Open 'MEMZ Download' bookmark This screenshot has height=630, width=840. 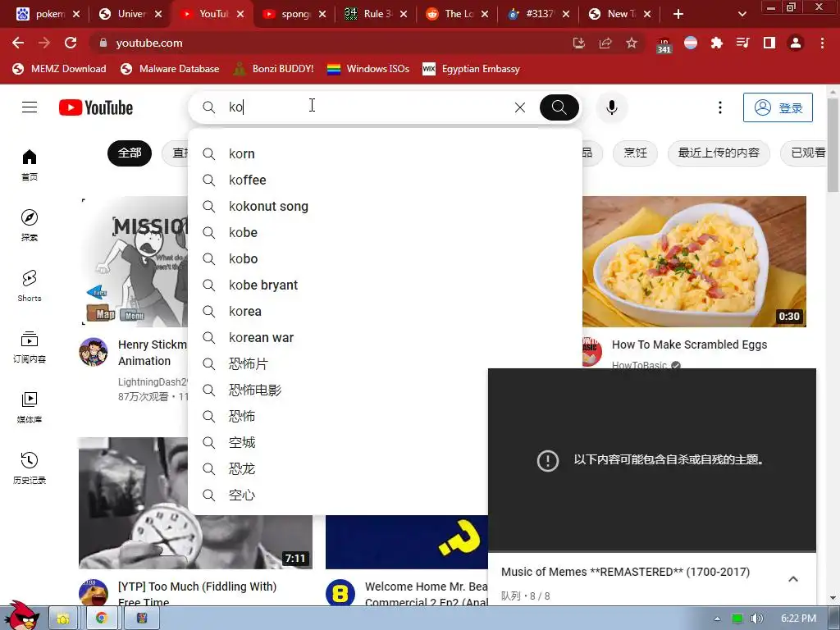click(59, 69)
